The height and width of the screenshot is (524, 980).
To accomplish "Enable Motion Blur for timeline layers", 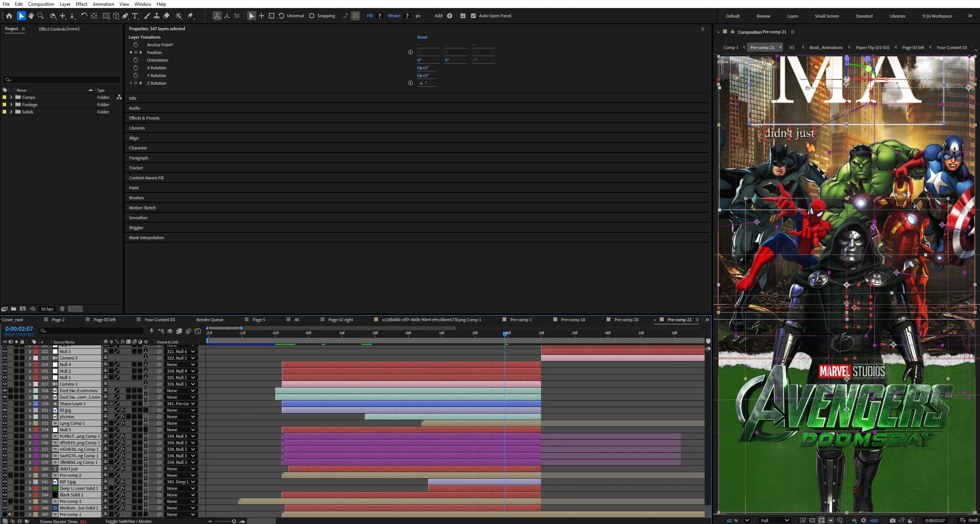I will (188, 331).
